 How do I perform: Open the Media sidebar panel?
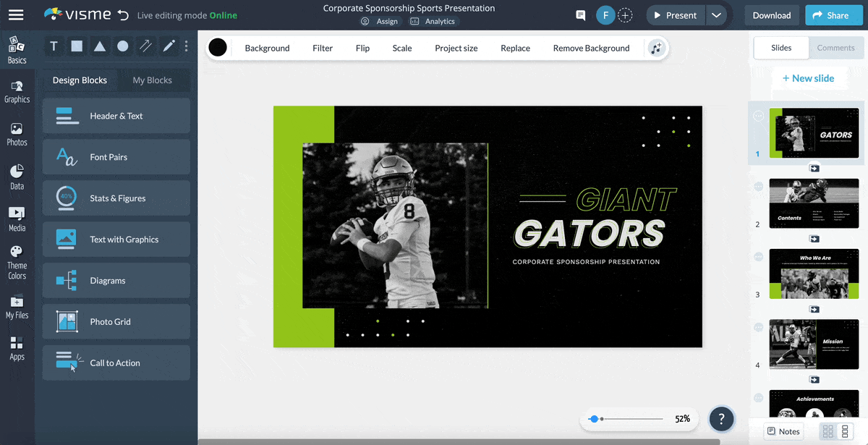(x=17, y=219)
